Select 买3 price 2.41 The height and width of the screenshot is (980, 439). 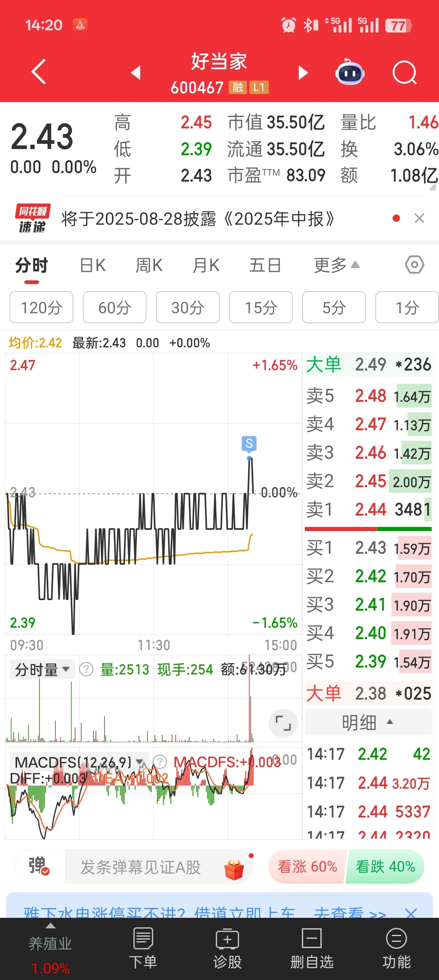coord(368,605)
